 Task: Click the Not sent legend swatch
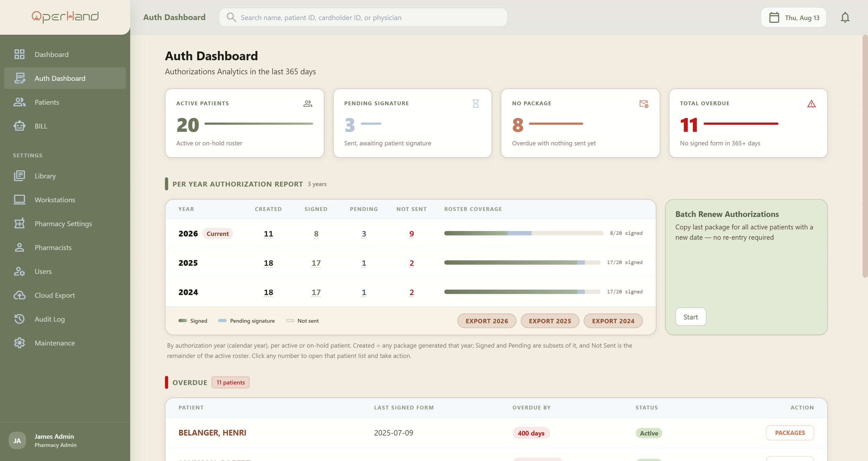click(x=290, y=321)
